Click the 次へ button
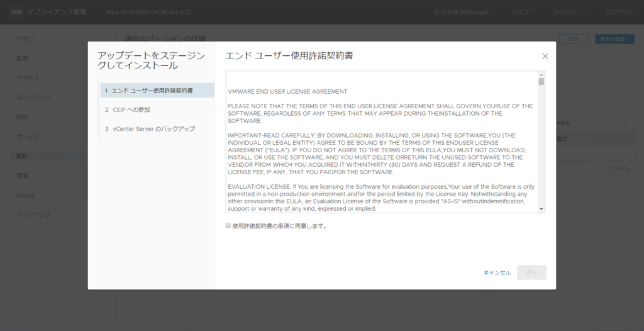The height and width of the screenshot is (331, 644). tap(531, 272)
